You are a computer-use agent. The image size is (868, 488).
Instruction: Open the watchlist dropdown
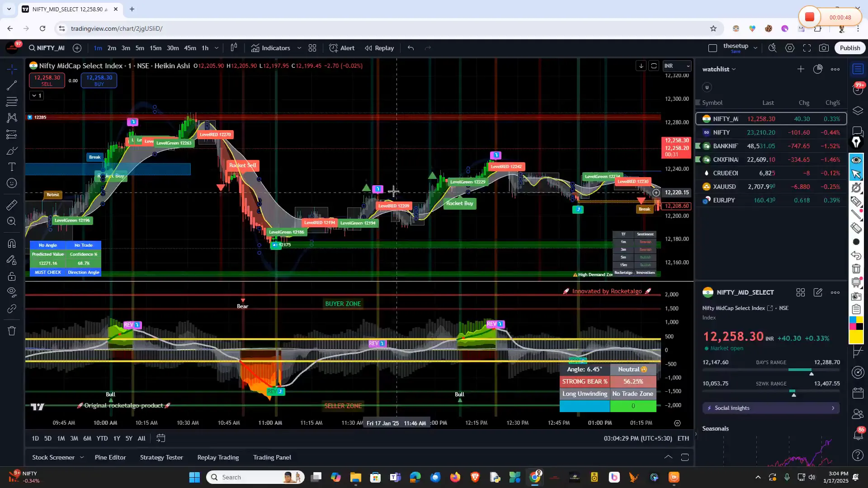735,69
